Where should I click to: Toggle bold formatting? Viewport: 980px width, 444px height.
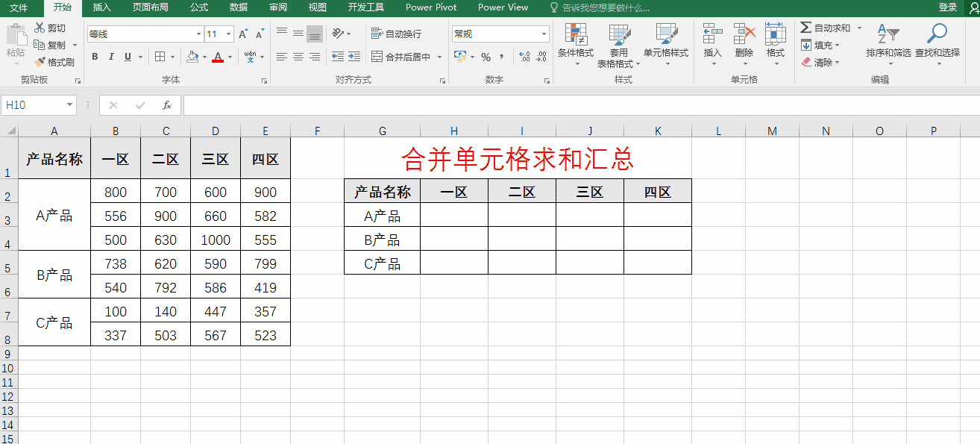coord(95,57)
